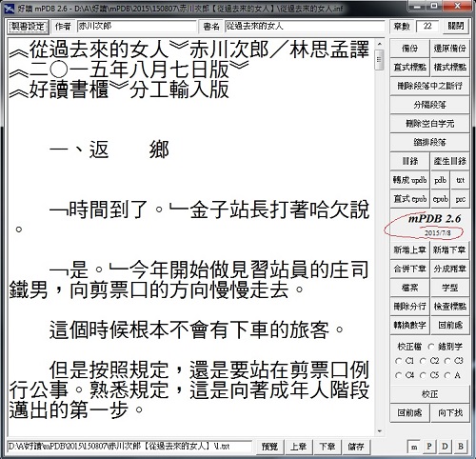The height and width of the screenshot is (459, 476).
Task: Click the mPDB app icon in title bar
Action: coord(10,9)
